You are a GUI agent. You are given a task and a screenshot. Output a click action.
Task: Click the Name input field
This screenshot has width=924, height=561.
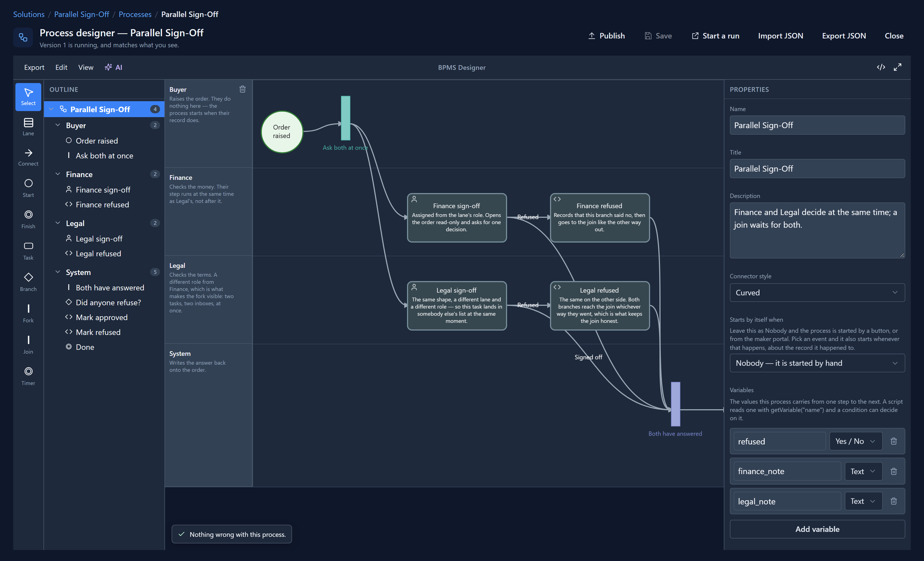(x=817, y=125)
